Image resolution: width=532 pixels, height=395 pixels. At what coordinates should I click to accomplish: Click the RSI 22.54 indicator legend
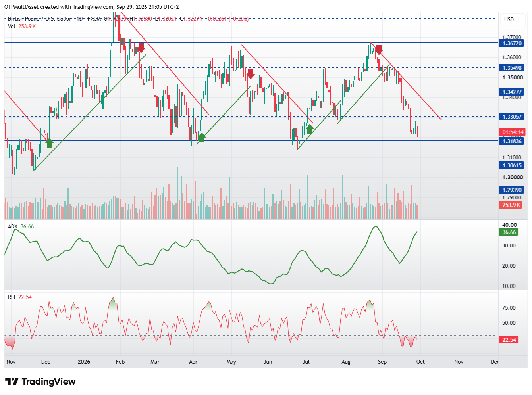click(20, 297)
